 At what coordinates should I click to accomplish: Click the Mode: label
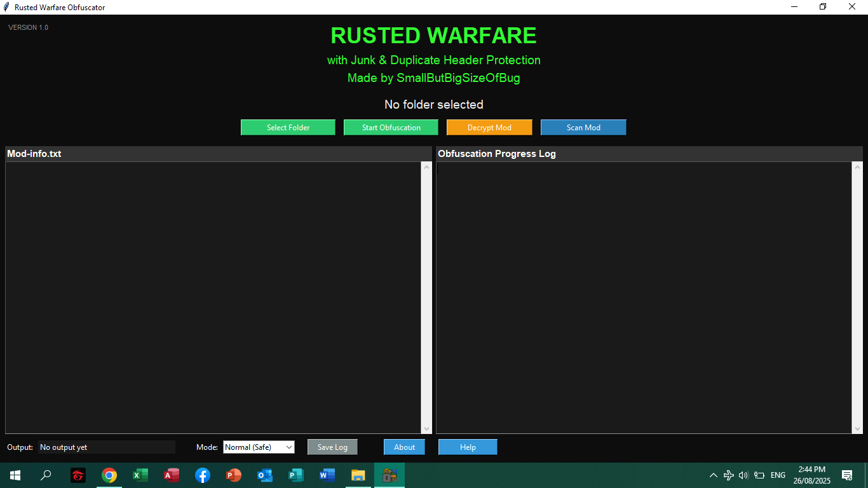point(207,447)
